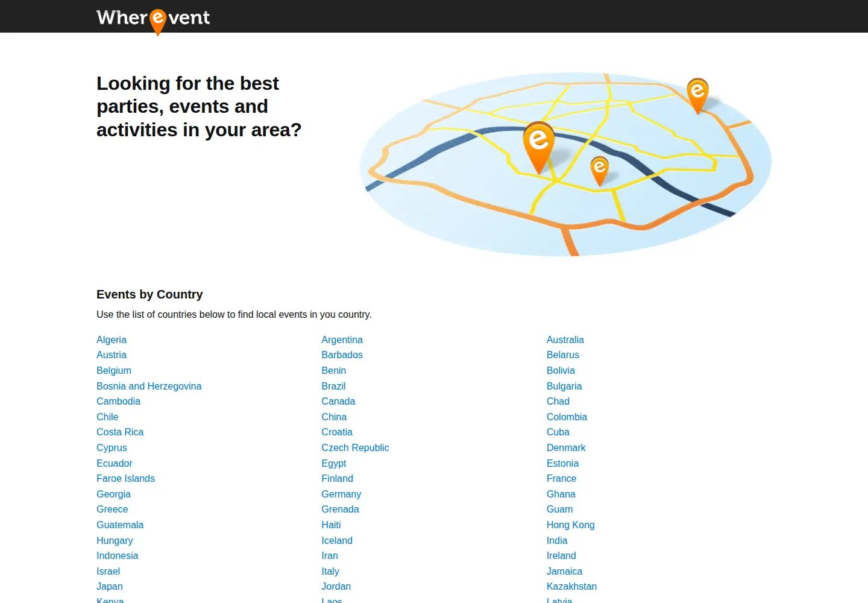868x603 pixels.
Task: Go to Japan events
Action: point(110,586)
